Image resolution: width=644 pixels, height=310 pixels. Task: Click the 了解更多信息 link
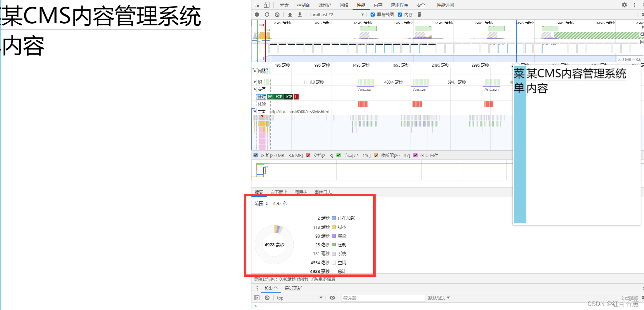(x=322, y=279)
